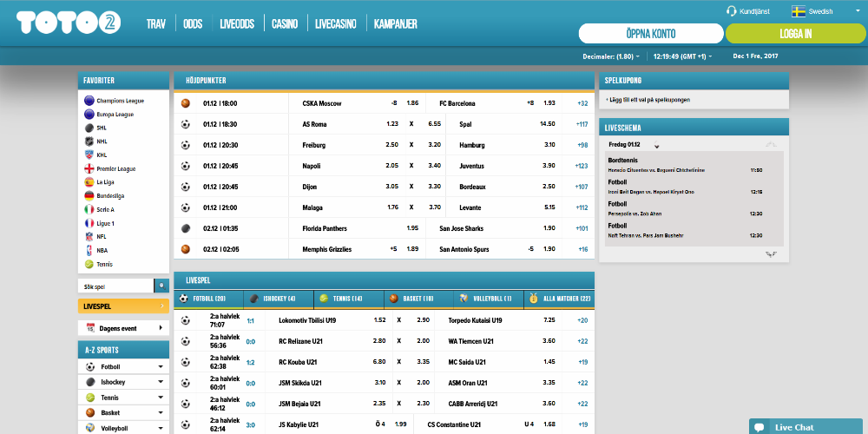The image size is (868, 434).
Task: Open Persepolis vs. Zob Ahan live match
Action: pyautogui.click(x=635, y=214)
